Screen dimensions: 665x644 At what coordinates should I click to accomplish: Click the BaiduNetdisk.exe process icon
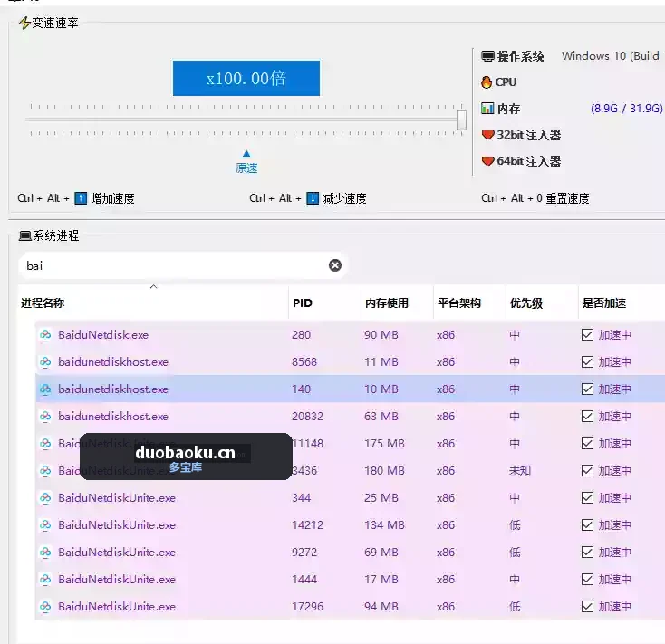coord(45,335)
